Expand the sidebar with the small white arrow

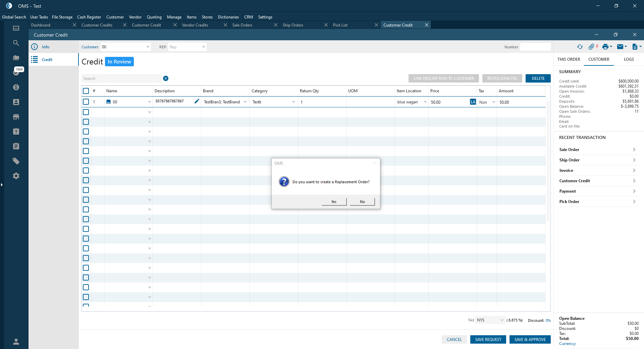pyautogui.click(x=2, y=185)
